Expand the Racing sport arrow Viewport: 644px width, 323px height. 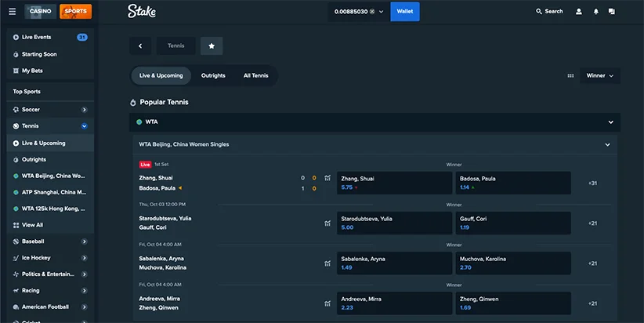[x=84, y=291]
